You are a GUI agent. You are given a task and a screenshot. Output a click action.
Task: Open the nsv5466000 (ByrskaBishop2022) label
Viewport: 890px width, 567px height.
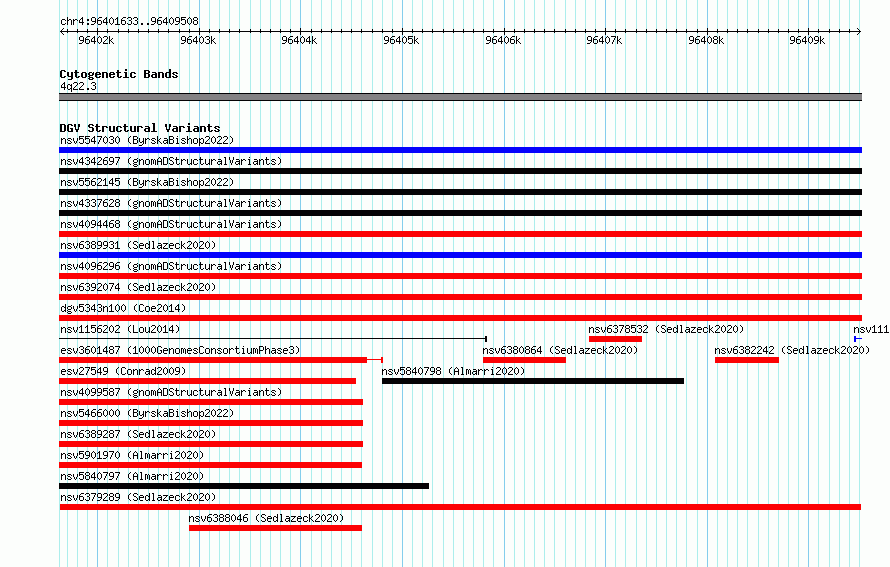pos(147,413)
